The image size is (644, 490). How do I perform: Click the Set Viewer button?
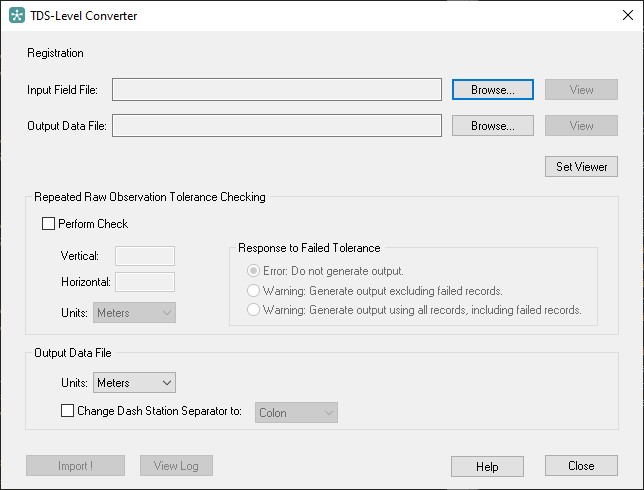tap(581, 166)
